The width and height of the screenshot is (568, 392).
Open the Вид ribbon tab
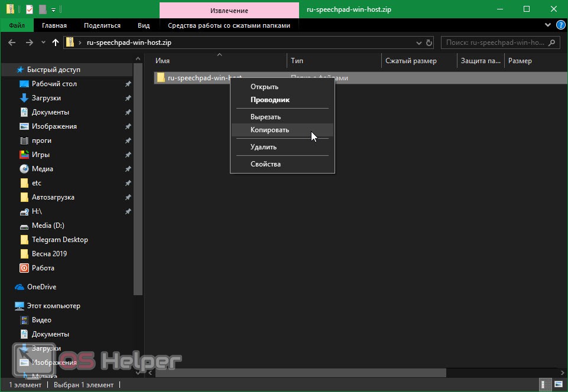coord(144,25)
